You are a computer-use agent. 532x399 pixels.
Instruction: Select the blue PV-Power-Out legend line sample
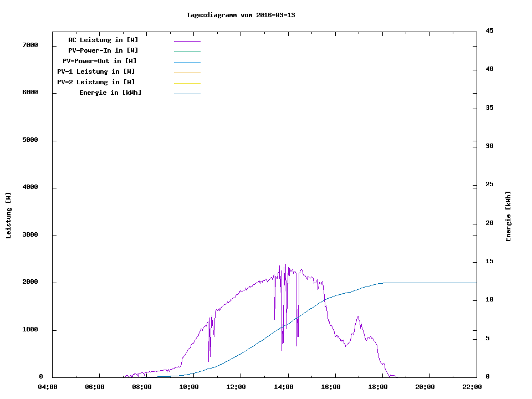click(x=187, y=62)
